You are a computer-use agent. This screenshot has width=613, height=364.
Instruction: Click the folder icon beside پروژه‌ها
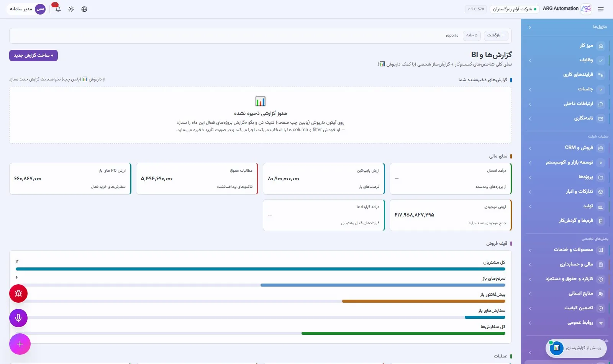[601, 177]
